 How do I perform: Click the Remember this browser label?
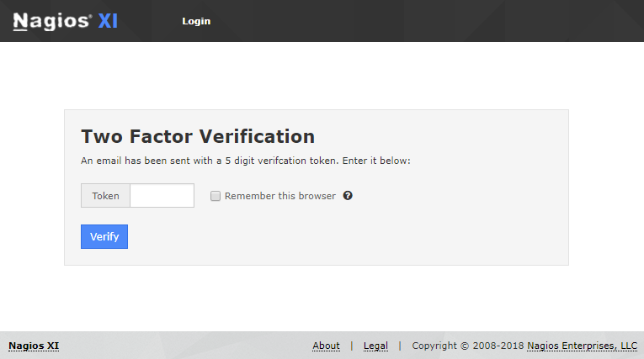pyautogui.click(x=280, y=196)
